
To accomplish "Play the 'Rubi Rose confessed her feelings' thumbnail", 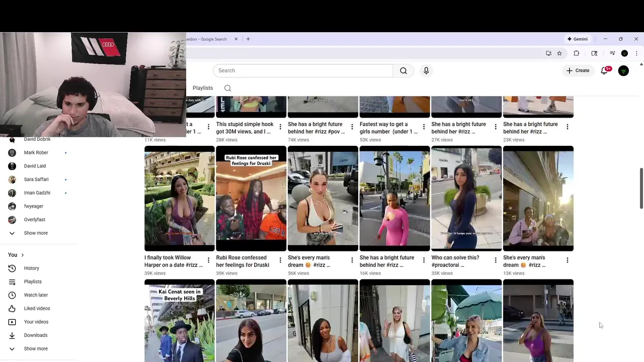I will pyautogui.click(x=251, y=199).
